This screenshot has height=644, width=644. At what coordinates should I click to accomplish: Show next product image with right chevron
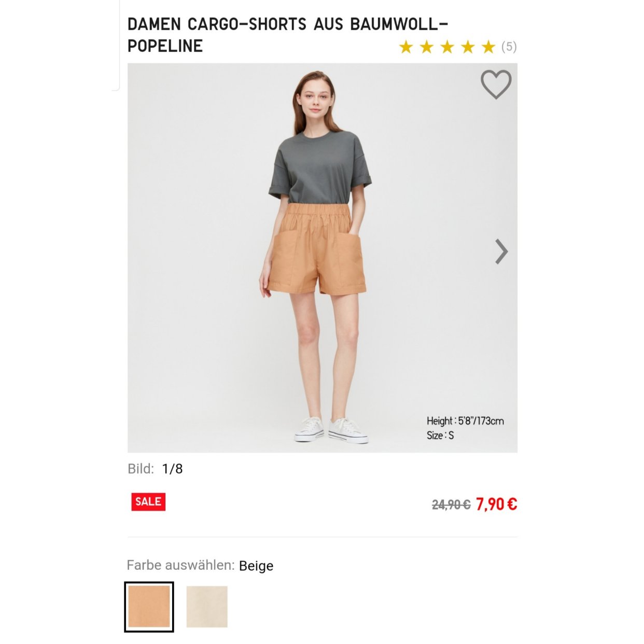(x=501, y=251)
